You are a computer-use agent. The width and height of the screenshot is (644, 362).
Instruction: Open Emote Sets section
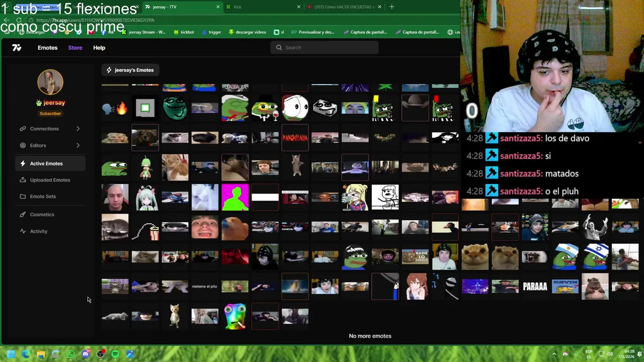pos(50,197)
